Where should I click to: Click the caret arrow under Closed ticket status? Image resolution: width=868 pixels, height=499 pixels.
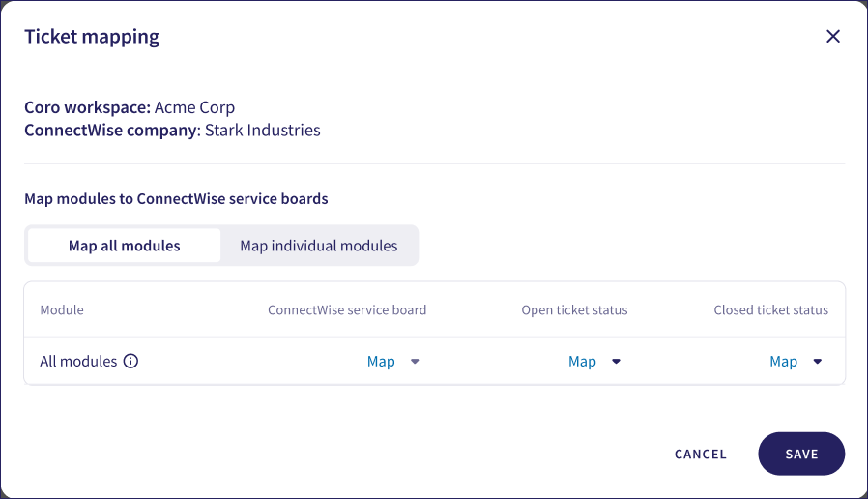[817, 362]
